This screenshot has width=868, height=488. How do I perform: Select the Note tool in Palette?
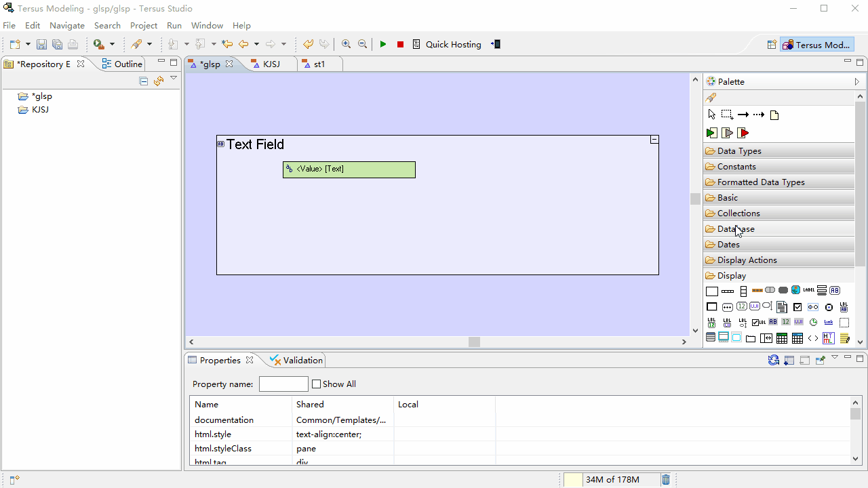[x=774, y=115]
